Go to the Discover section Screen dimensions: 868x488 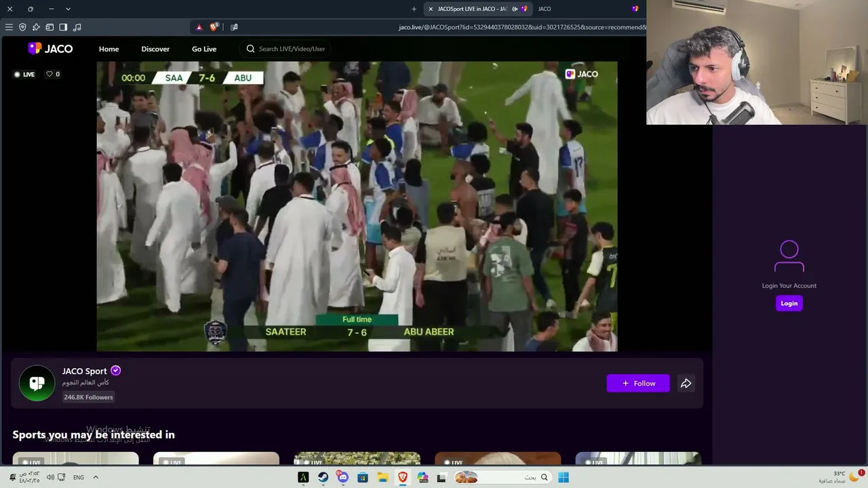(155, 49)
